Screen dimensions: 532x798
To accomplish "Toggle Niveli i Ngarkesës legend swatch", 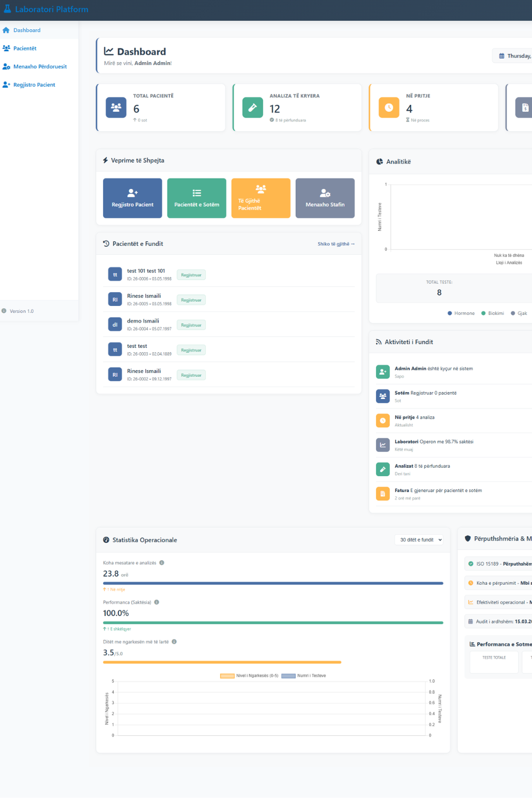I will [x=228, y=676].
